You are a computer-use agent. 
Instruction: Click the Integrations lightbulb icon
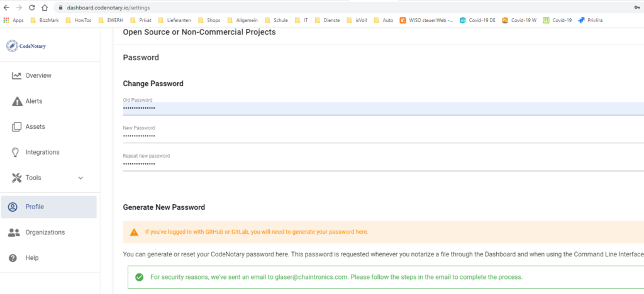click(16, 152)
